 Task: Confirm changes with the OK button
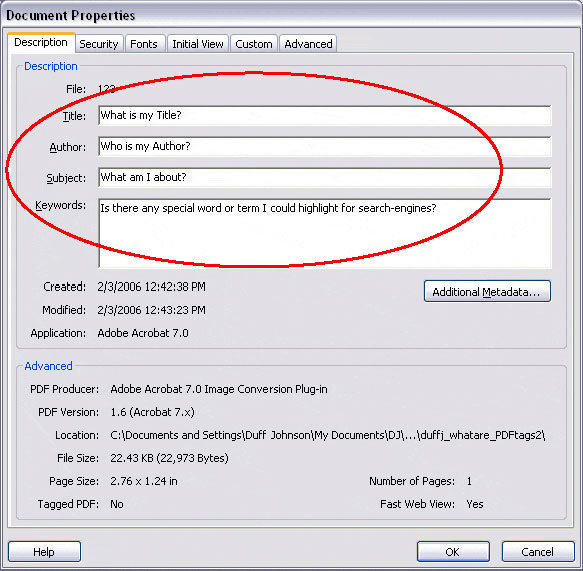click(x=453, y=551)
